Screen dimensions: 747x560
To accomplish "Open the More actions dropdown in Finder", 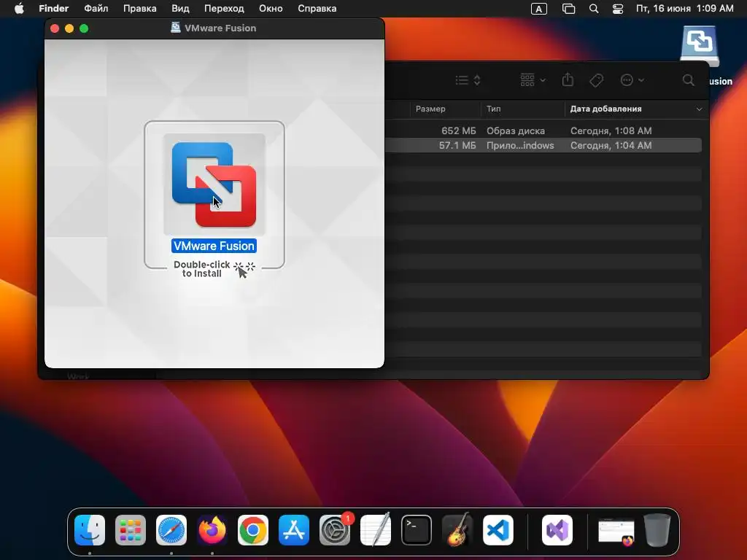I will tap(632, 80).
